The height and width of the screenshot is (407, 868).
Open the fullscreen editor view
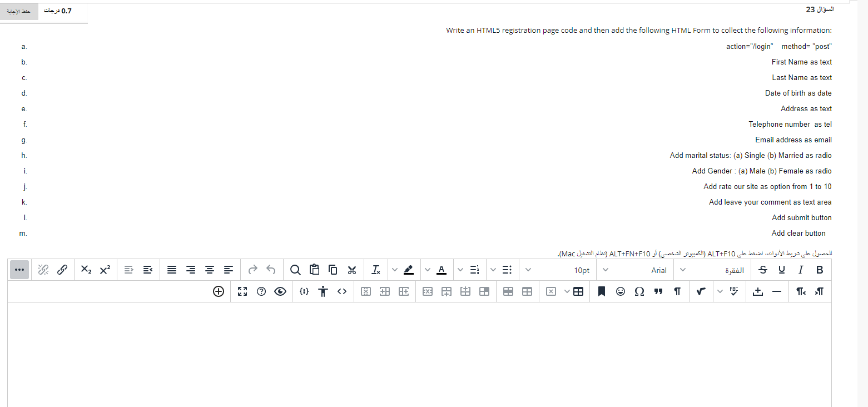point(242,291)
